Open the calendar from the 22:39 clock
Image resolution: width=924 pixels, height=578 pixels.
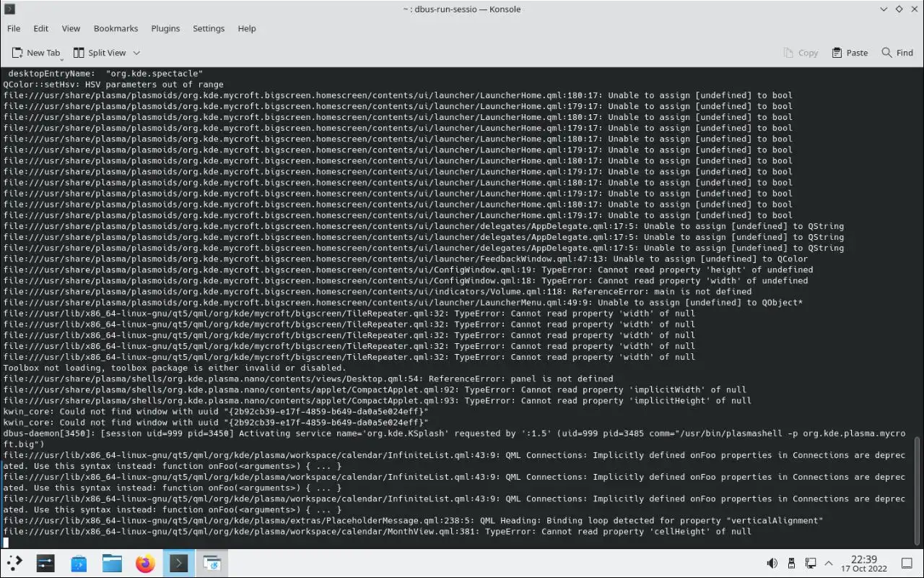[863, 563]
